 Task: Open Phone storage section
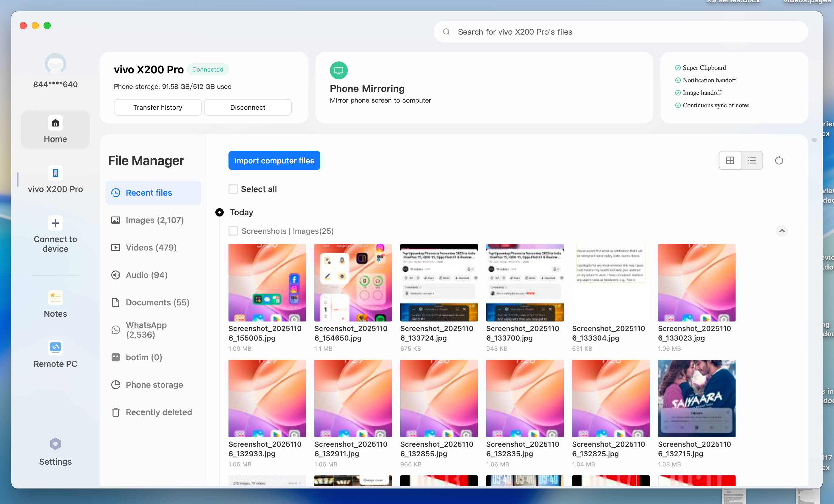click(154, 384)
